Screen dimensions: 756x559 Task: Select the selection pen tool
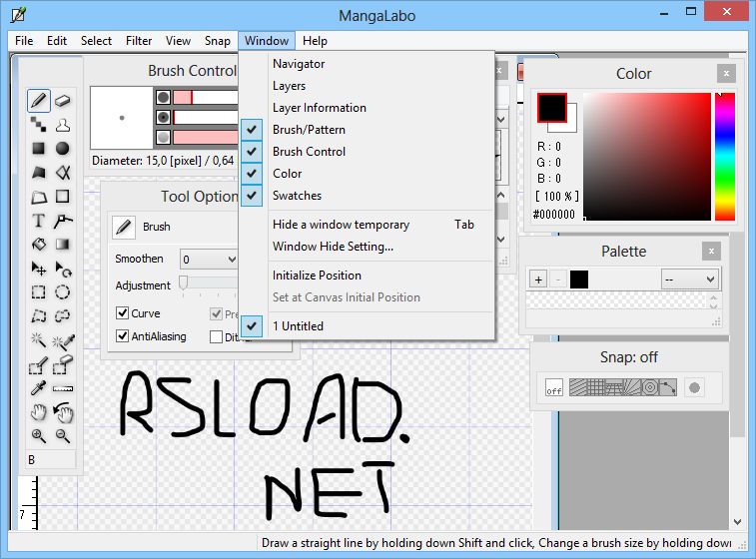(39, 365)
